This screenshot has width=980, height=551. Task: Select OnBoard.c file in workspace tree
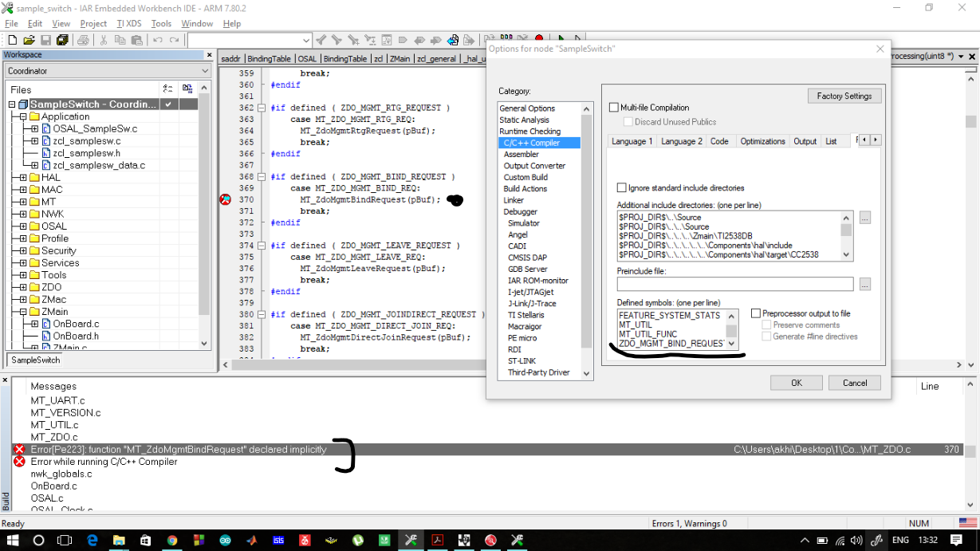pos(76,324)
